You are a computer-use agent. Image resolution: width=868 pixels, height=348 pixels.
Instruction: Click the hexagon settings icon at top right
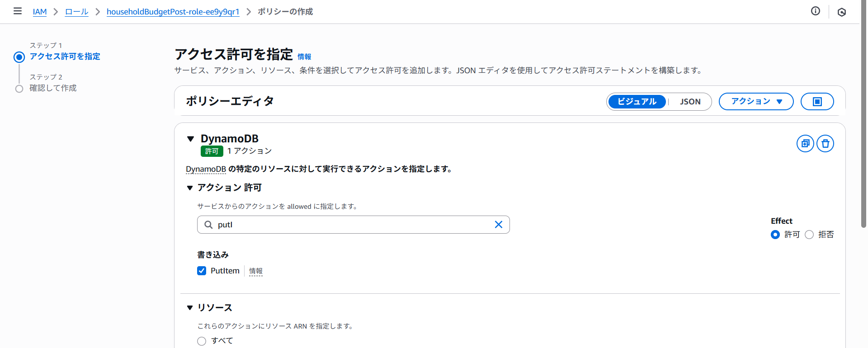coord(841,12)
